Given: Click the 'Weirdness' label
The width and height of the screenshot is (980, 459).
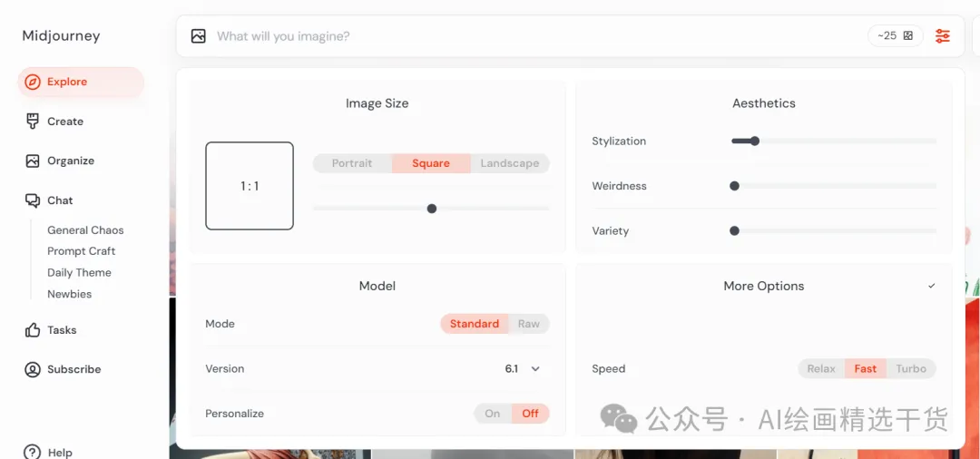Looking at the screenshot, I should pos(619,186).
